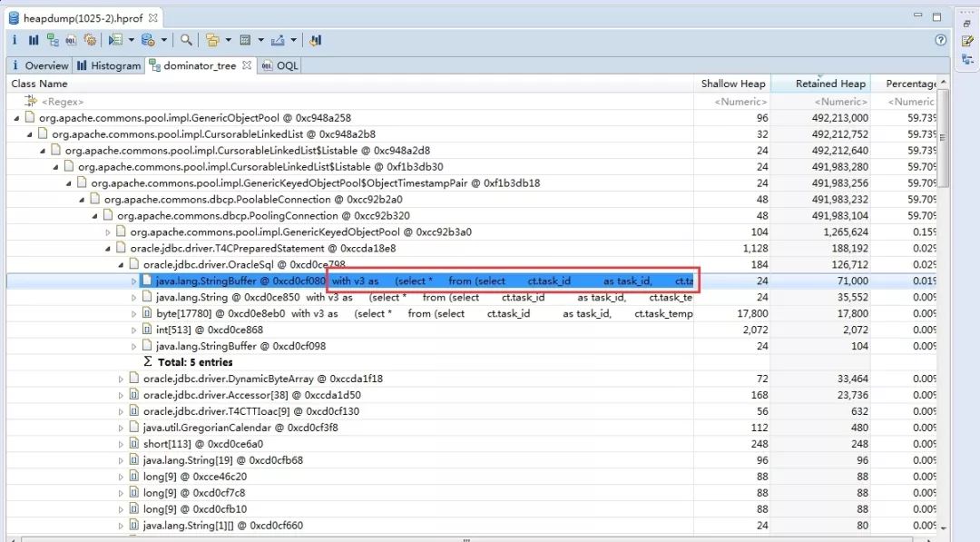The width and height of the screenshot is (980, 542).
Task: Click the OQL toolbar icon
Action: click(72, 40)
